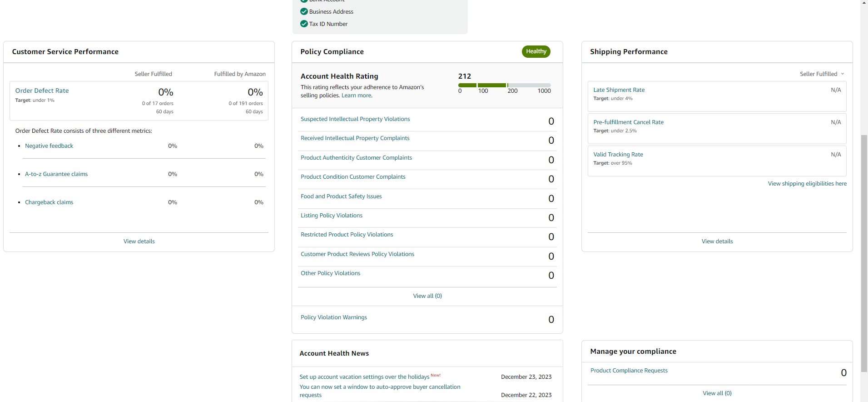Image resolution: width=868 pixels, height=402 pixels.
Task: Click the scrollbar up arrow
Action: click(x=864, y=3)
